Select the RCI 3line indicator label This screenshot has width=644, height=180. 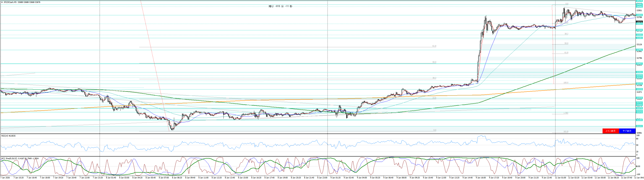(20, 158)
